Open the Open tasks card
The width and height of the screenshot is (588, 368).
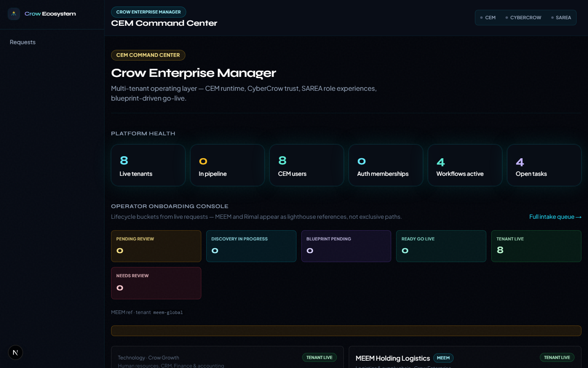(544, 165)
